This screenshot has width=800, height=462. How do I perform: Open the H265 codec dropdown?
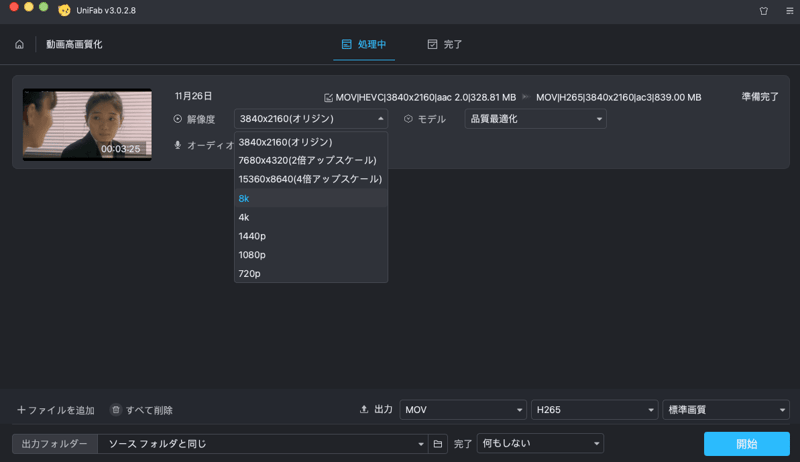[594, 409]
